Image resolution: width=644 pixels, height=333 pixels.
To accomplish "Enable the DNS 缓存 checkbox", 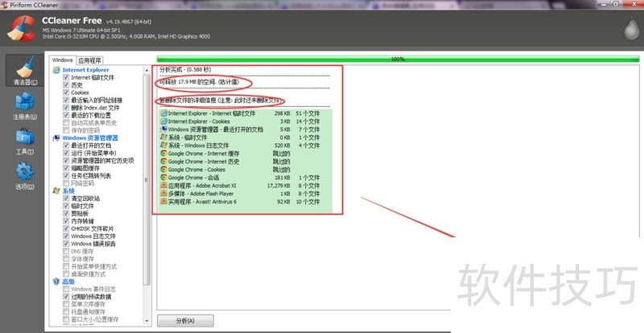I will (66, 251).
